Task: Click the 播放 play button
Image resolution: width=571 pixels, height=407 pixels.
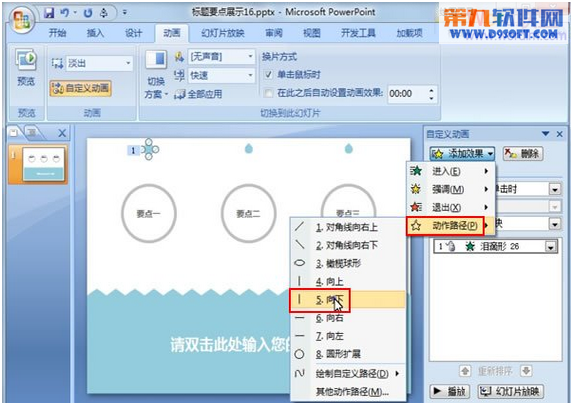Action: (450, 391)
